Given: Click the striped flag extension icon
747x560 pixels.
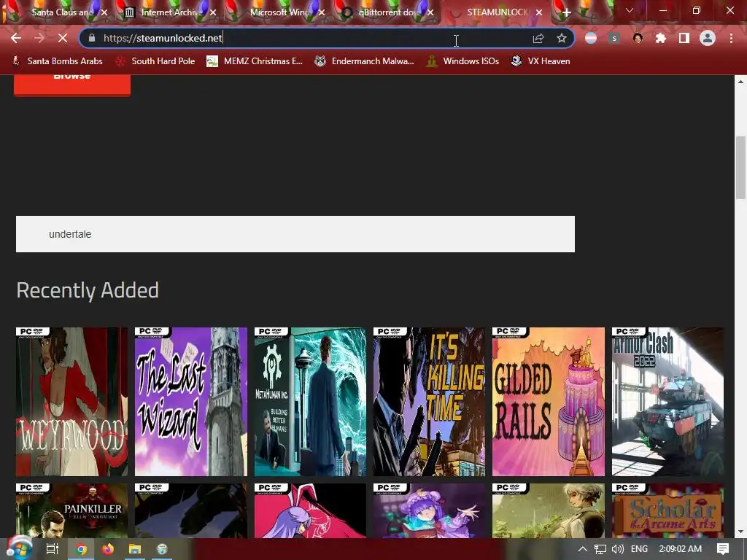Looking at the screenshot, I should tap(591, 38).
